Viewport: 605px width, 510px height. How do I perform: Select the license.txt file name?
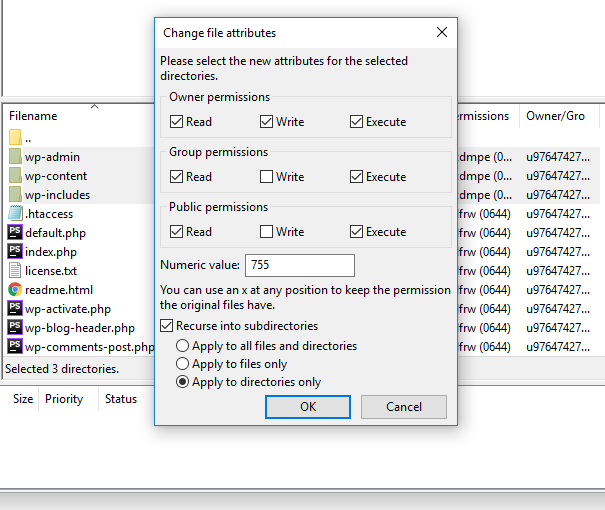[x=51, y=270]
